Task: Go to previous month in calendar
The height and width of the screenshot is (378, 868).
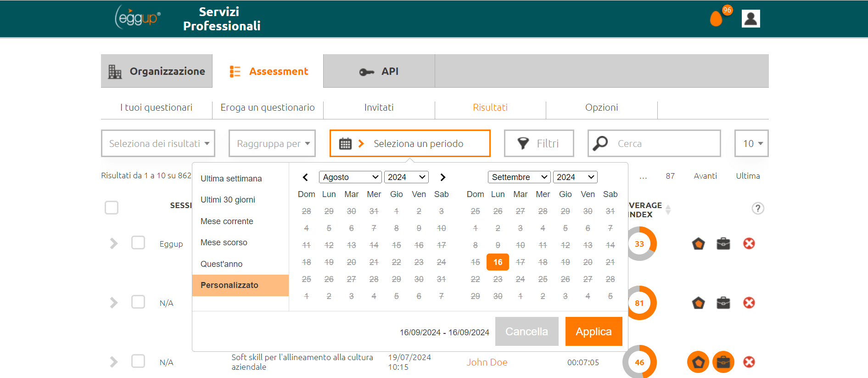Action: (x=305, y=177)
